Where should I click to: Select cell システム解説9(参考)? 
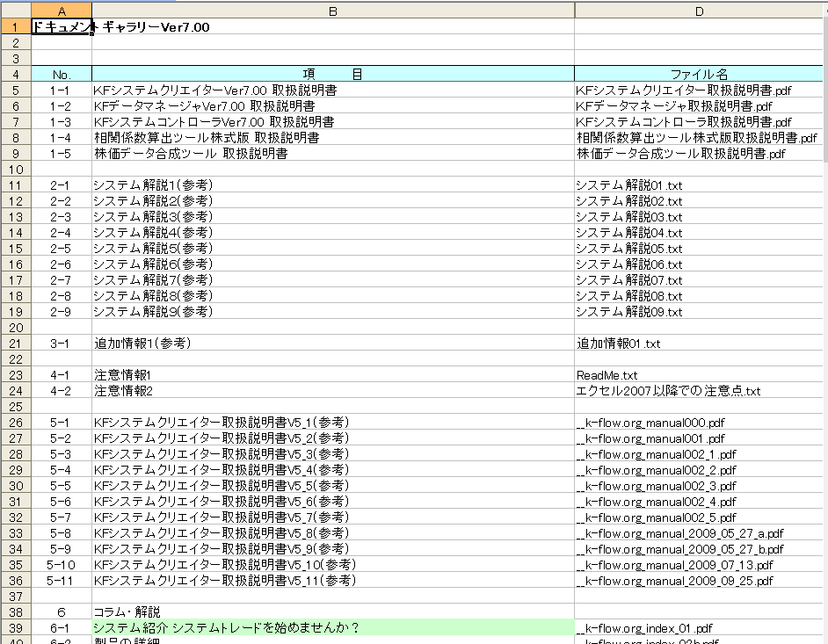point(332,312)
